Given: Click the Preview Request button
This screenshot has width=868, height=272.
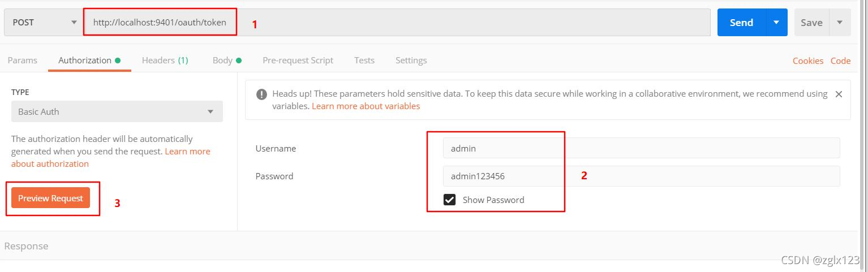Looking at the screenshot, I should click(50, 198).
